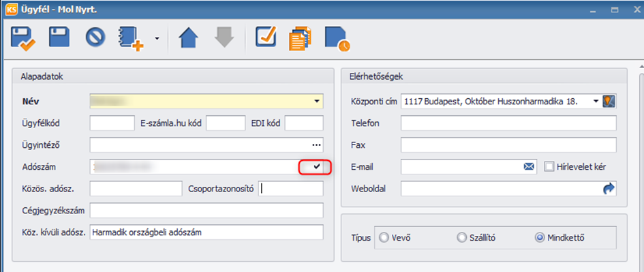Click the Csoportazonosító field
Viewport: 644px width, 272px height.
[x=291, y=189]
